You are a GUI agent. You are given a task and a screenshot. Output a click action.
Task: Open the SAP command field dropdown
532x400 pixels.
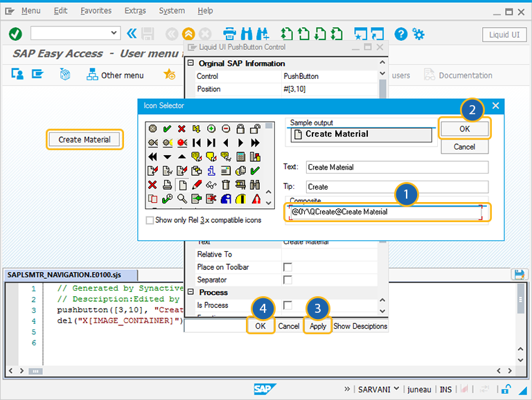(x=114, y=33)
